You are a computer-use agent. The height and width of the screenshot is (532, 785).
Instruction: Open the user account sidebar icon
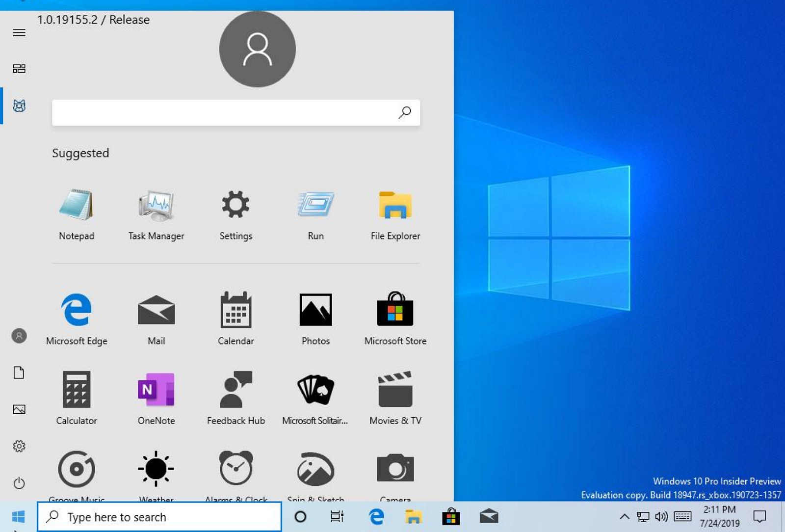pos(19,336)
